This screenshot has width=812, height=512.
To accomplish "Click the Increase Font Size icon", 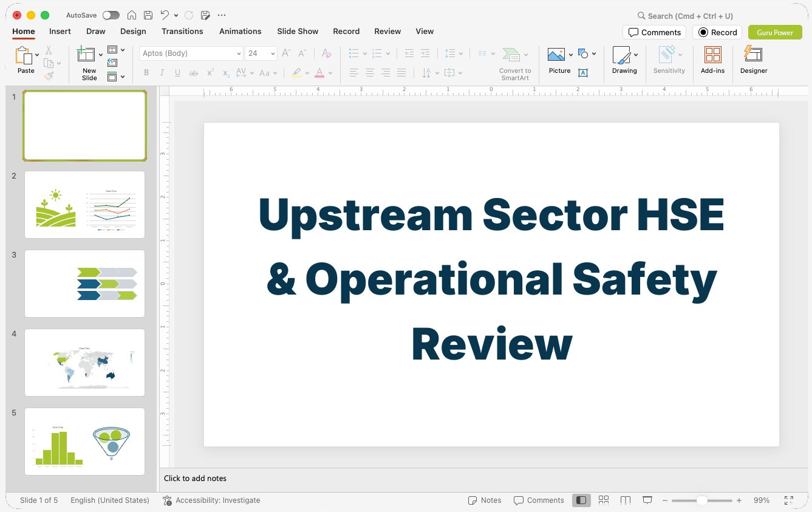I will [286, 53].
